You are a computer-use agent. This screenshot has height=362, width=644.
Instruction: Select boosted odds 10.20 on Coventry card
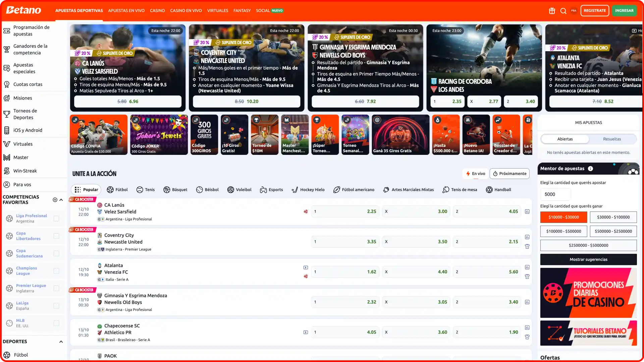point(247,102)
